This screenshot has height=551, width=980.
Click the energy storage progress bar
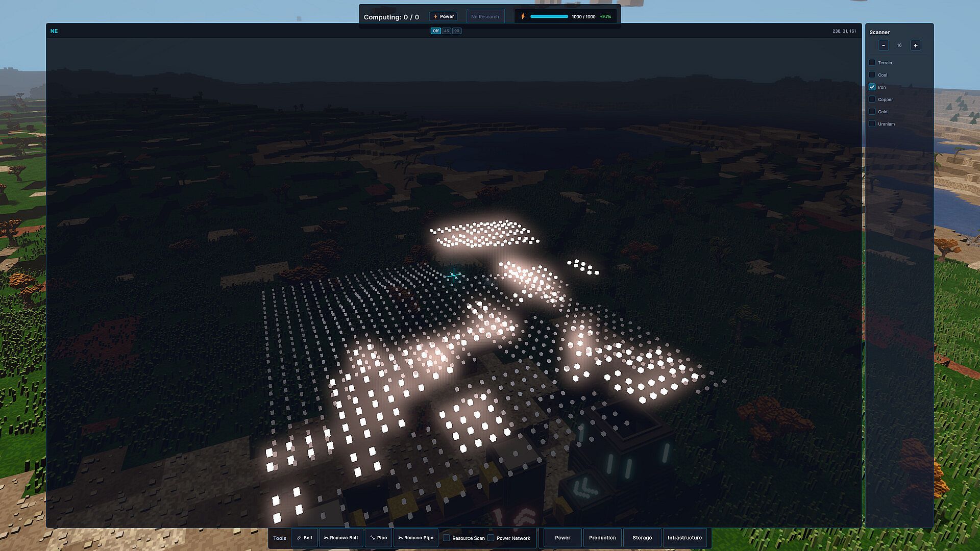point(549,16)
